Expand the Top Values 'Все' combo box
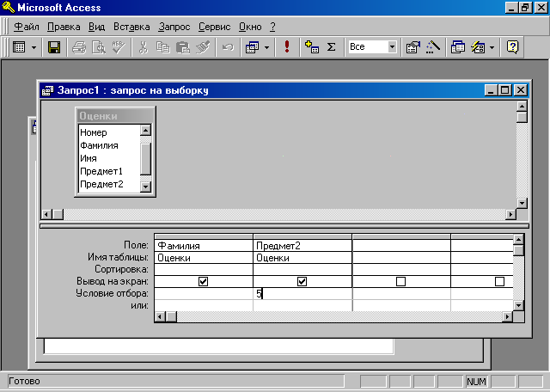Viewport: 550px width, 392px height. click(x=393, y=47)
